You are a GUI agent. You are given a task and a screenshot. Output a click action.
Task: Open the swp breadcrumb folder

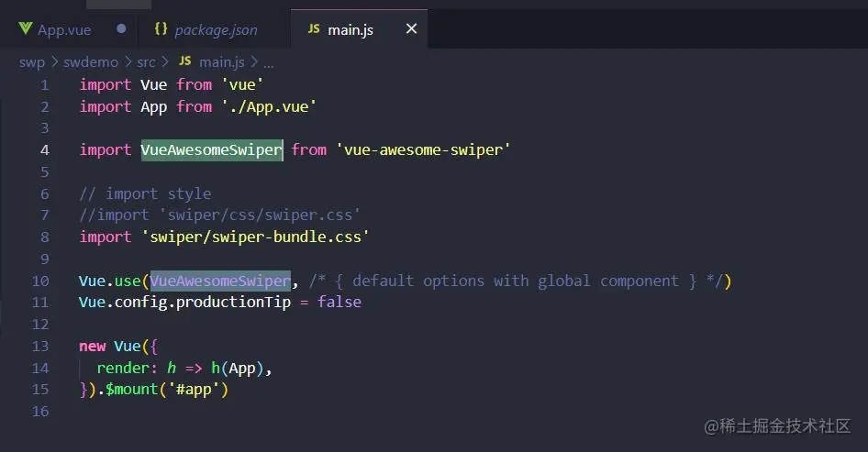[x=31, y=62]
